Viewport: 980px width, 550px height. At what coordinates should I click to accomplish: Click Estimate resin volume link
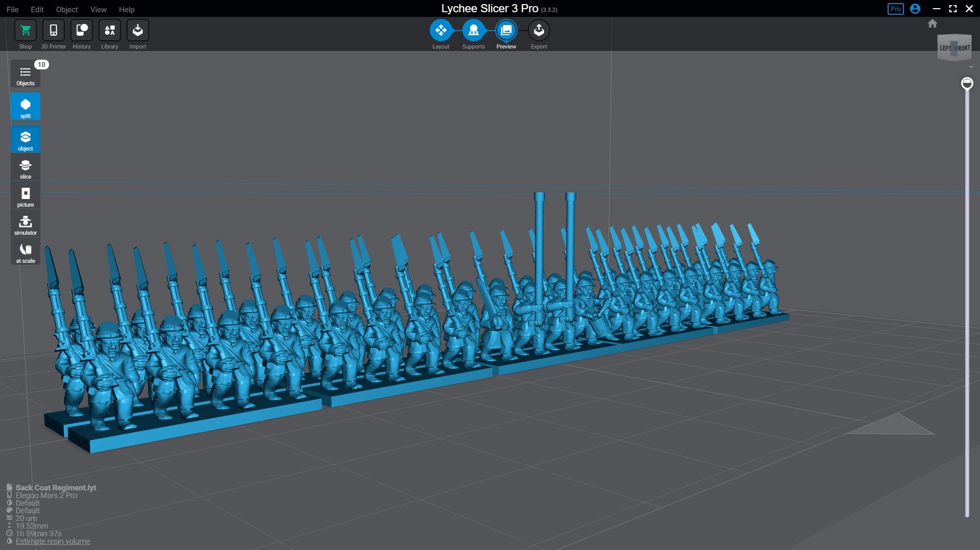[x=53, y=541]
